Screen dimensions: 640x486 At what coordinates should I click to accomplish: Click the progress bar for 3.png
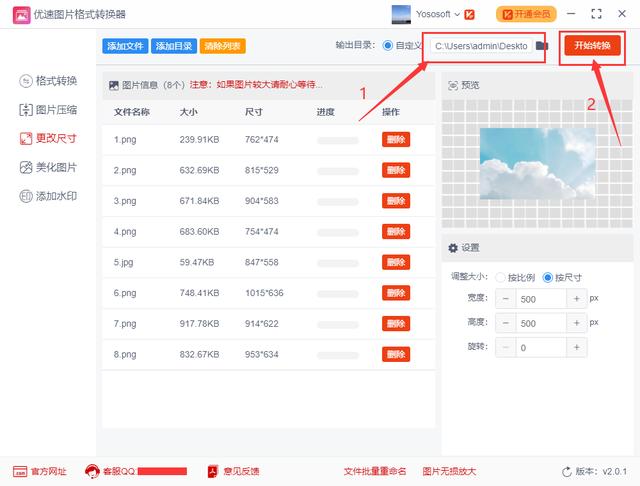[x=338, y=202]
